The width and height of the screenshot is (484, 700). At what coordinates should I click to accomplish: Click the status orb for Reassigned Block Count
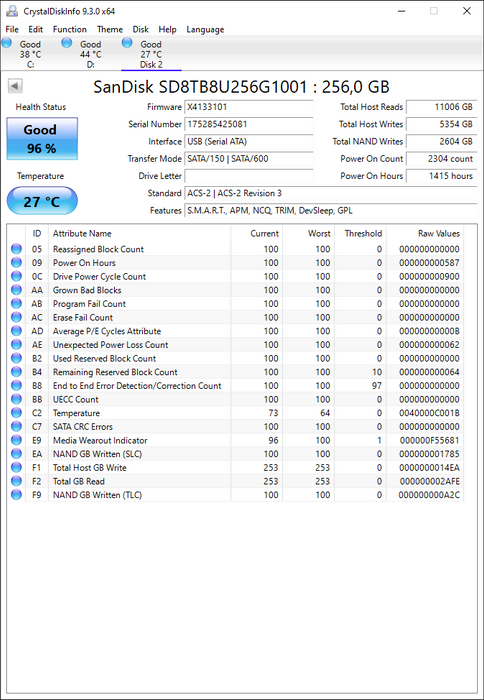(16, 249)
